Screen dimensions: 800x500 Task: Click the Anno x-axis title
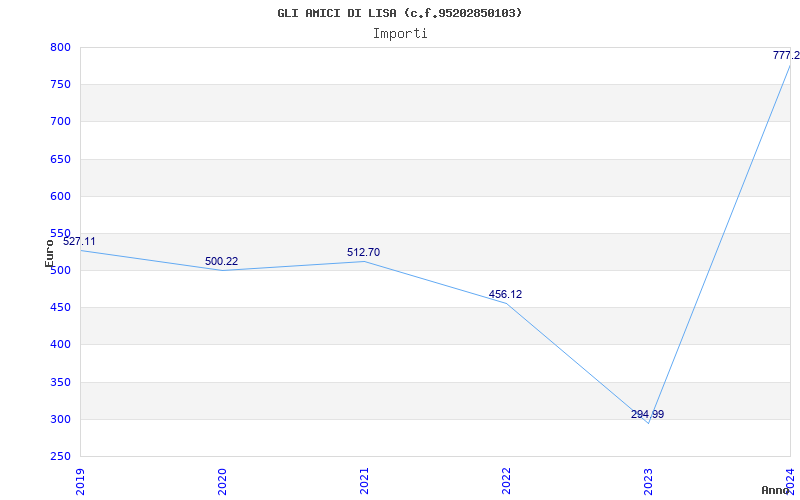click(777, 490)
